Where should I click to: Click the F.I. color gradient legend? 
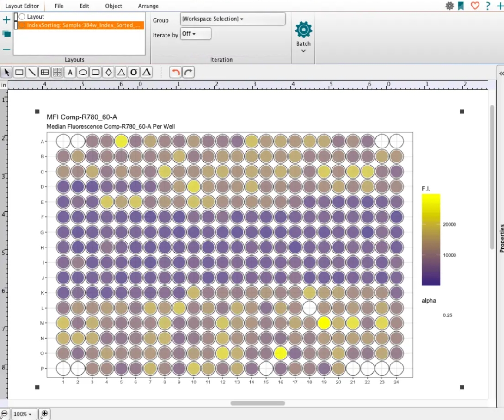430,240
